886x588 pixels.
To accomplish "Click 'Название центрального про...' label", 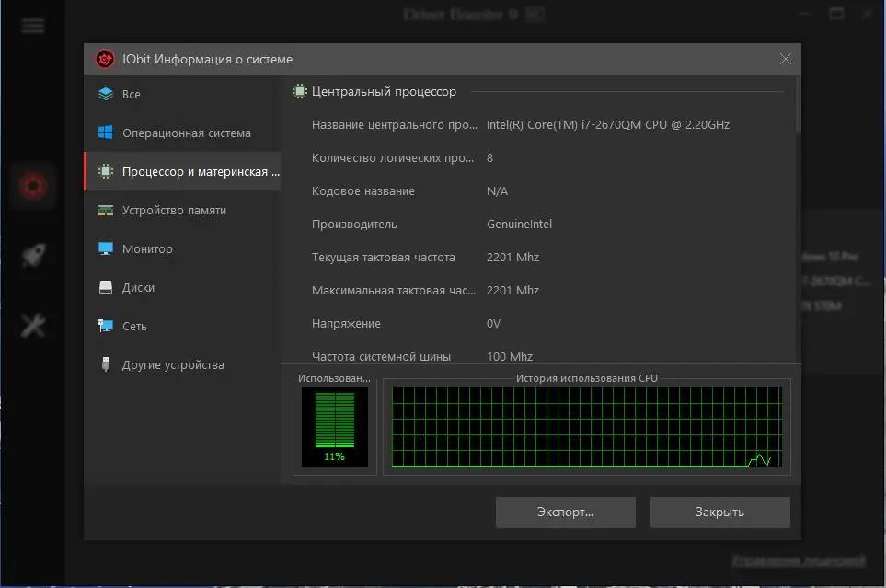I will 395,124.
